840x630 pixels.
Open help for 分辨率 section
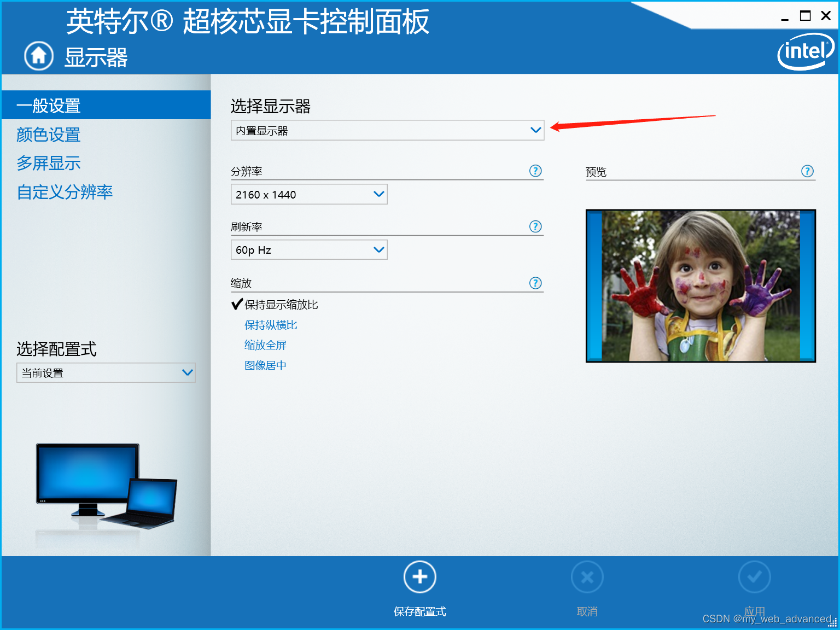[535, 171]
